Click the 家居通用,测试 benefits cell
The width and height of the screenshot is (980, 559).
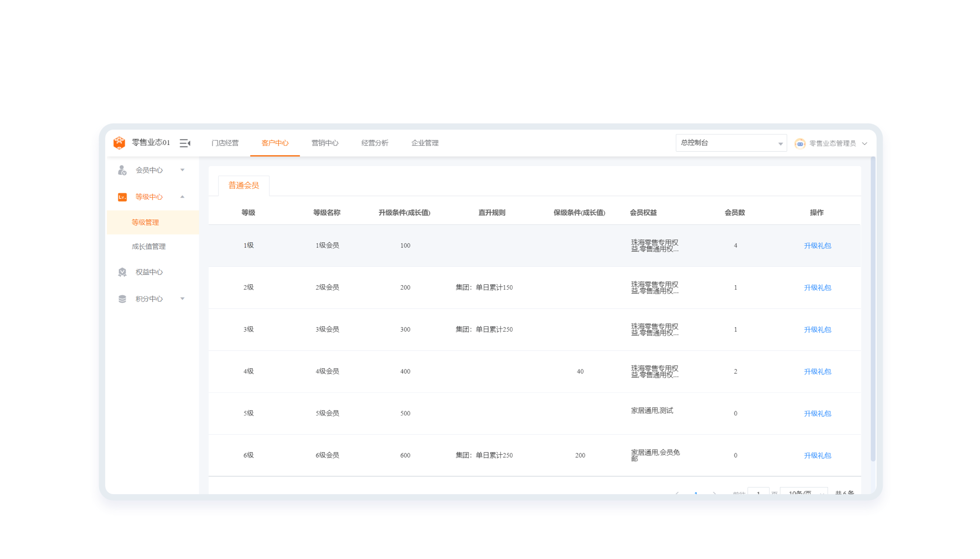[652, 410]
